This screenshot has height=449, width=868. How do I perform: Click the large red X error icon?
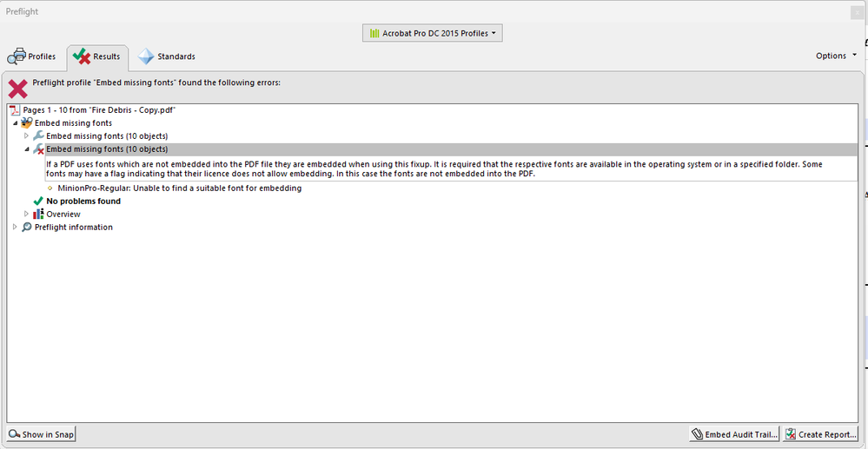click(17, 88)
